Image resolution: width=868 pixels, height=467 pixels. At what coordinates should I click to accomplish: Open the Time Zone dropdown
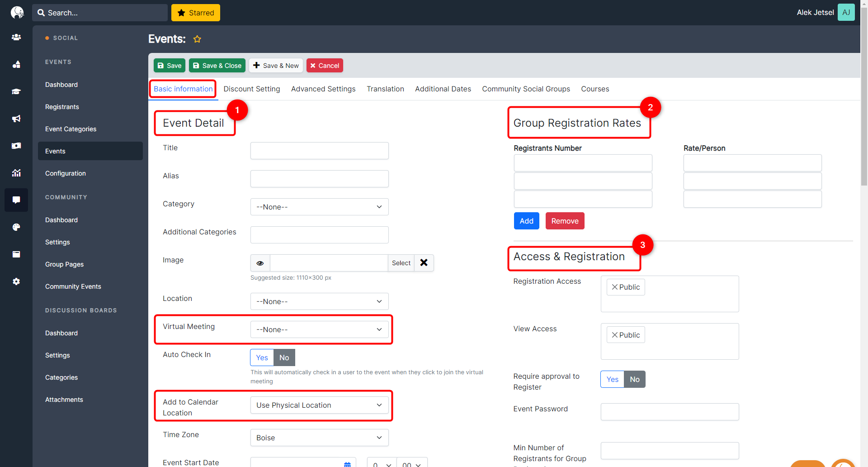point(319,438)
